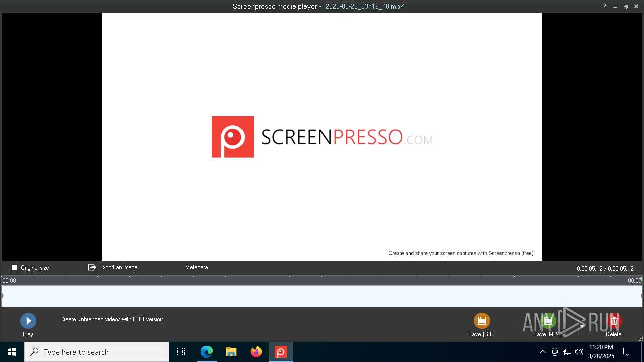Open Task View on the taskbar
This screenshot has width=644, height=362.
click(181, 352)
